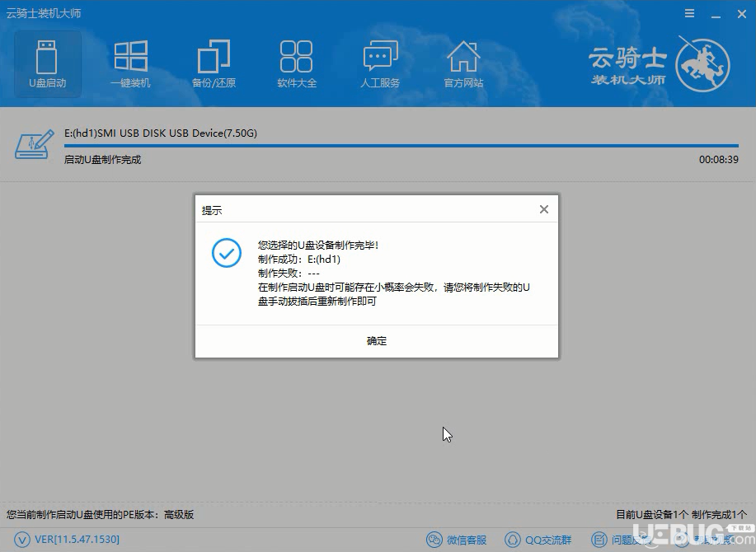The width and height of the screenshot is (756, 552).
Task: Click the 云骑士 knight logo
Action: [702, 65]
